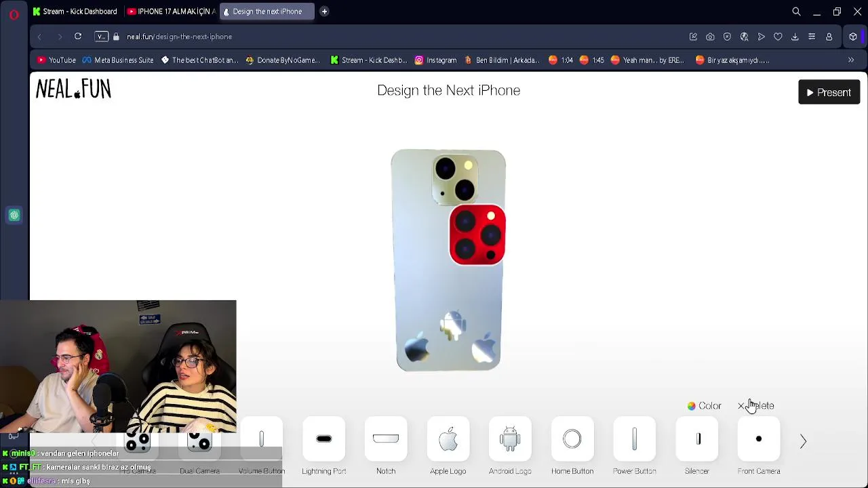
Task: Select the red triple camera on phone
Action: tap(477, 235)
